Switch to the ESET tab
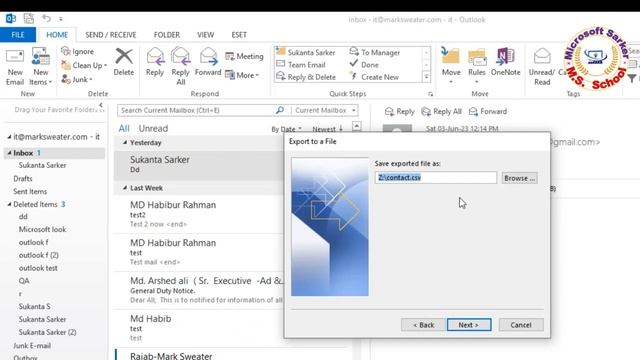Image resolution: width=640 pixels, height=360 pixels. click(239, 35)
